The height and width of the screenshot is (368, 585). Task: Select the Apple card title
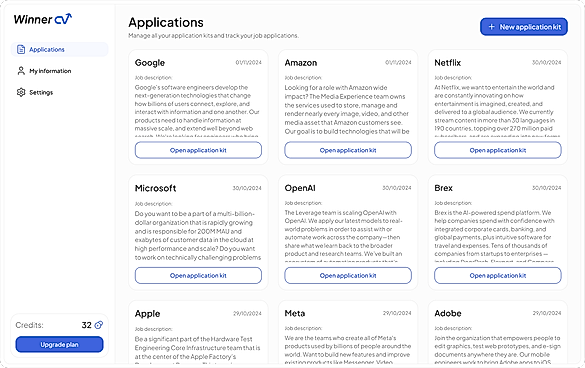147,314
